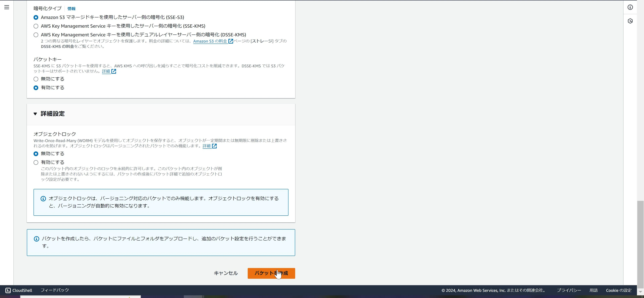
Task: Collapse the 詳細設定 section triangle
Action: 35,114
